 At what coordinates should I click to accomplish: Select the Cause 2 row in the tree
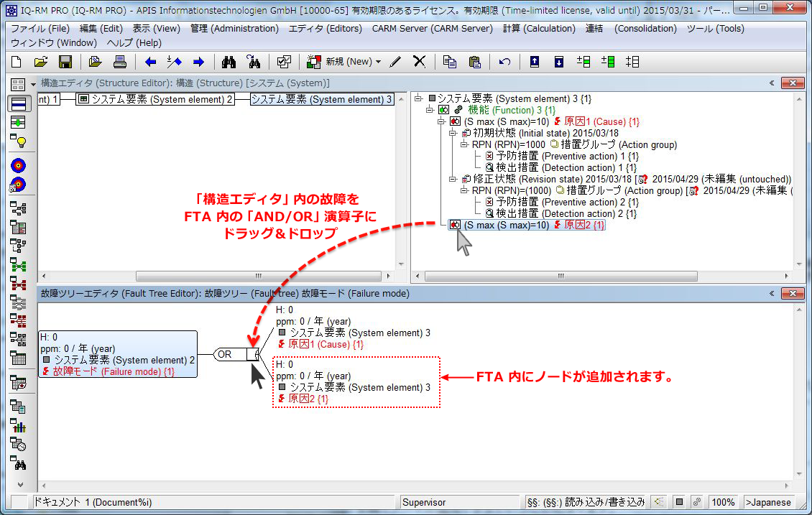[x=527, y=225]
